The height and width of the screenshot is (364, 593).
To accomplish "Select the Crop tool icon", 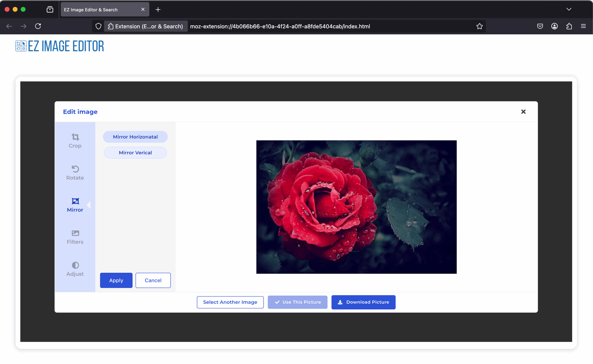I will (75, 137).
